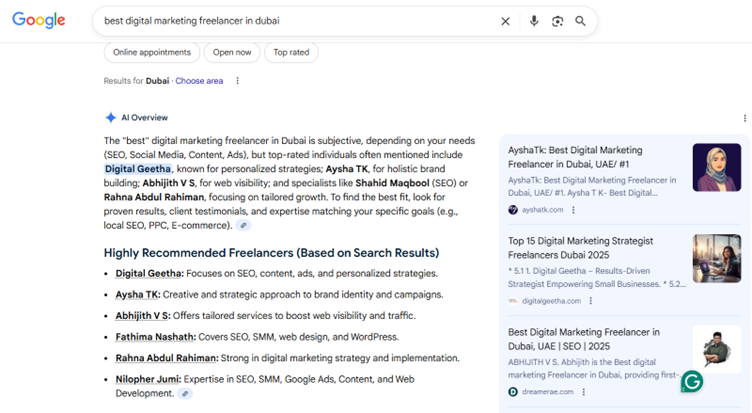Viewport: 752px width, 413px height.
Task: Click the Highly Recommended Freelancers heading
Action: point(271,253)
